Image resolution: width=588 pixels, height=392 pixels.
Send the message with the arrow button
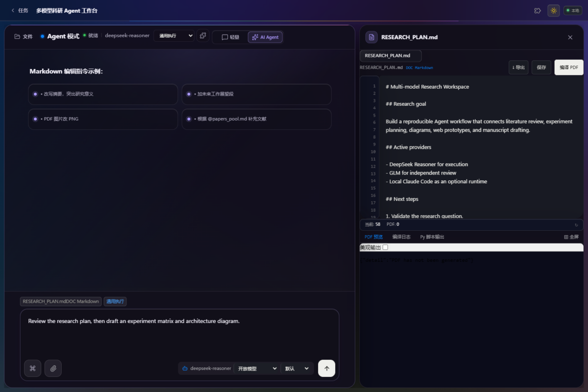tap(327, 368)
